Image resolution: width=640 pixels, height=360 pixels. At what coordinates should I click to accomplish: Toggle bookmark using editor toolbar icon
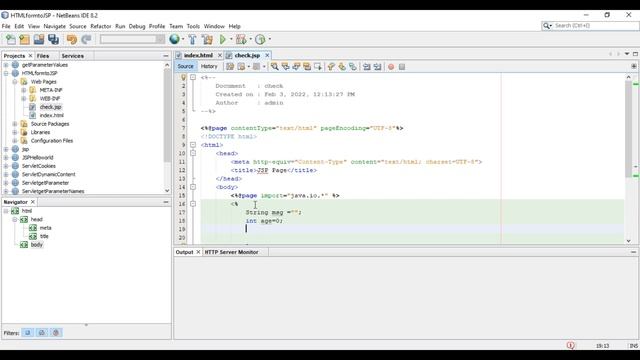click(353, 67)
